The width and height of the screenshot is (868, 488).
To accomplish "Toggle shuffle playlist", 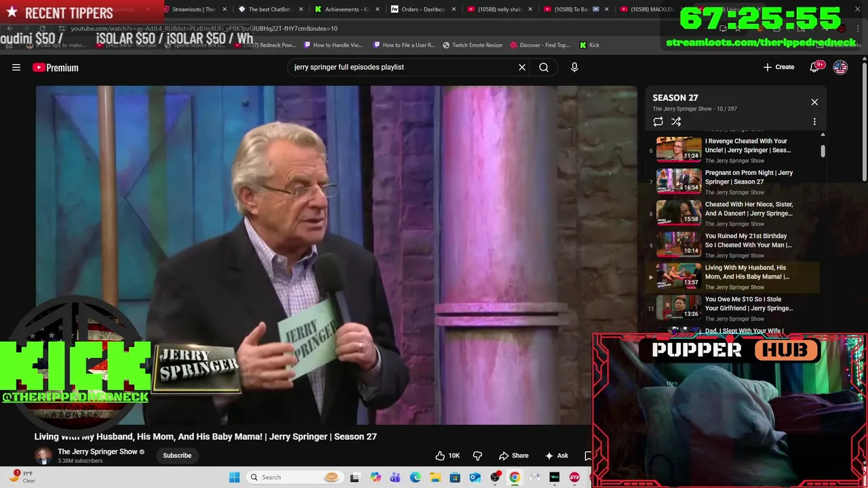I will click(x=676, y=122).
